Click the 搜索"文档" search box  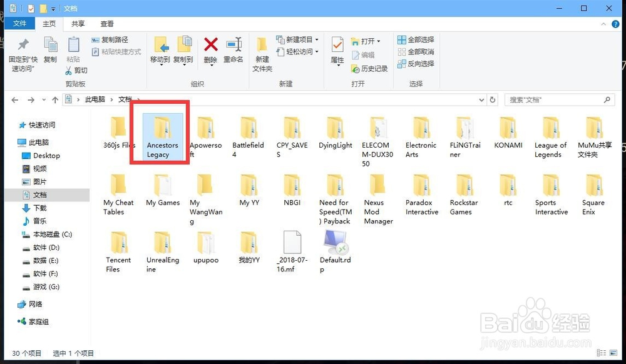pos(559,99)
